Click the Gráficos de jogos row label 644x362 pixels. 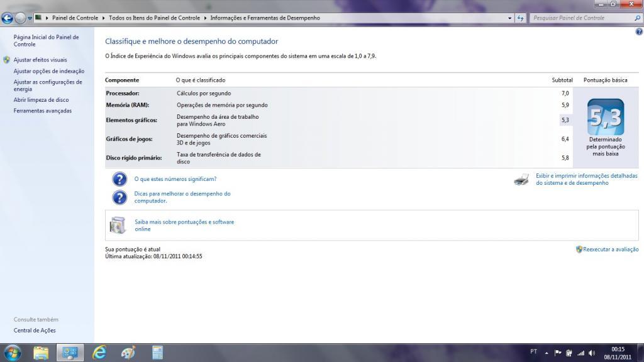pyautogui.click(x=129, y=139)
